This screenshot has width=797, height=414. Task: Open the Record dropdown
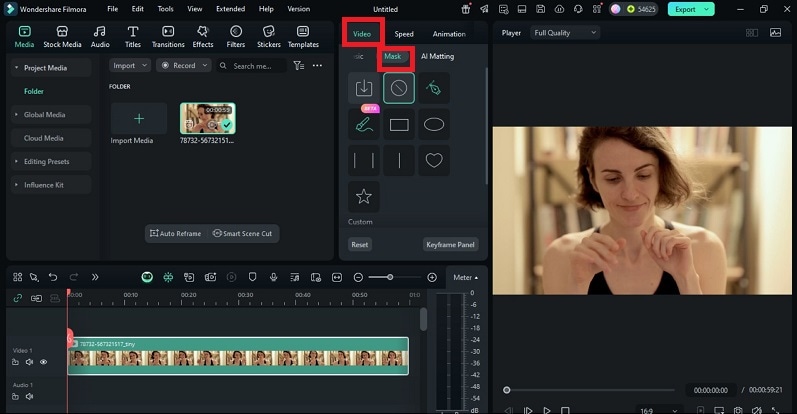coord(184,66)
